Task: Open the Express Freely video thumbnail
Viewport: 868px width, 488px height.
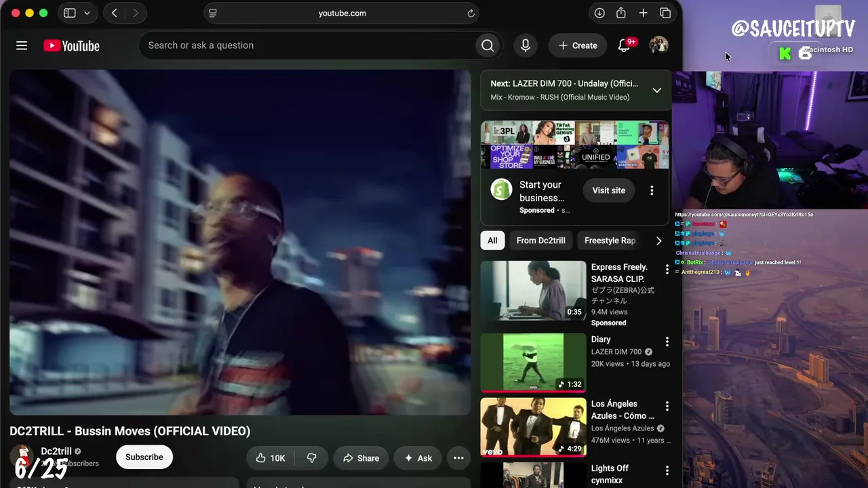Action: point(534,291)
